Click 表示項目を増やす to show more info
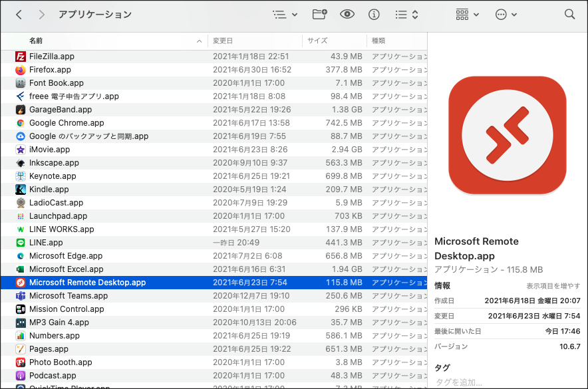The height and width of the screenshot is (389, 588). [x=553, y=286]
